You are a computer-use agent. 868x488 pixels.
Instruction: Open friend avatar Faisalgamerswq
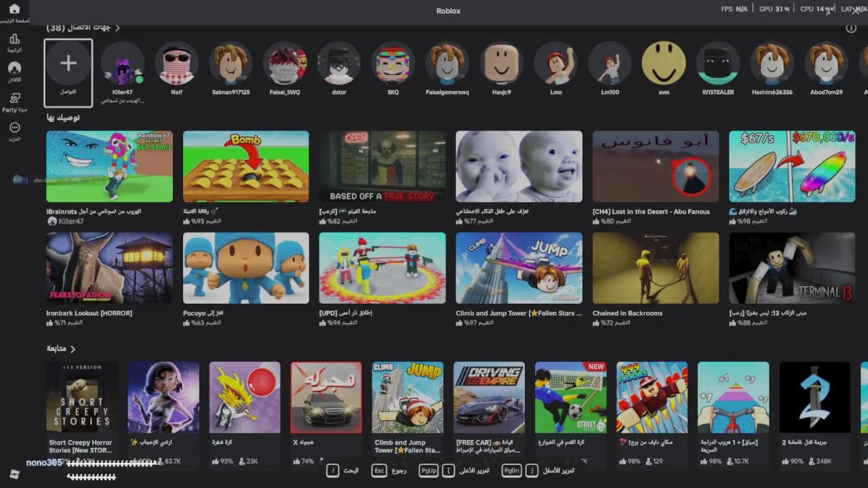tap(448, 63)
